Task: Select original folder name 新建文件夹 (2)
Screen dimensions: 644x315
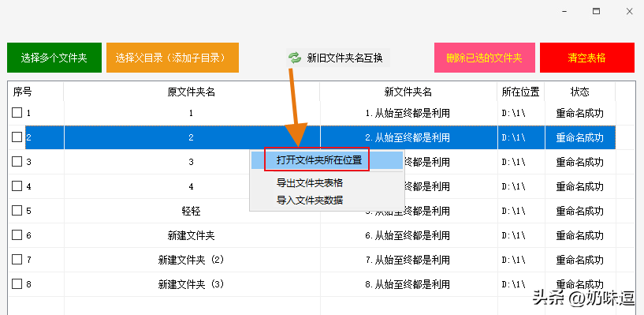Action: (192, 260)
